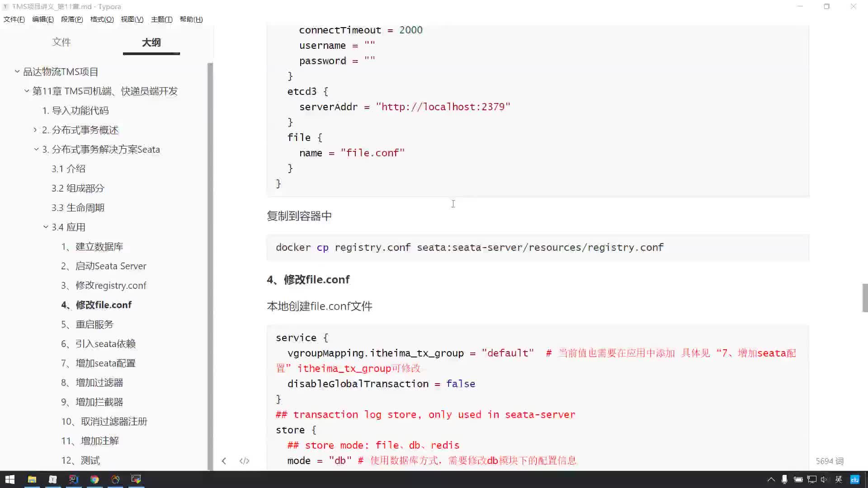Jump to 1. 导入功能代码 heading
The height and width of the screenshot is (488, 868).
tap(75, 111)
